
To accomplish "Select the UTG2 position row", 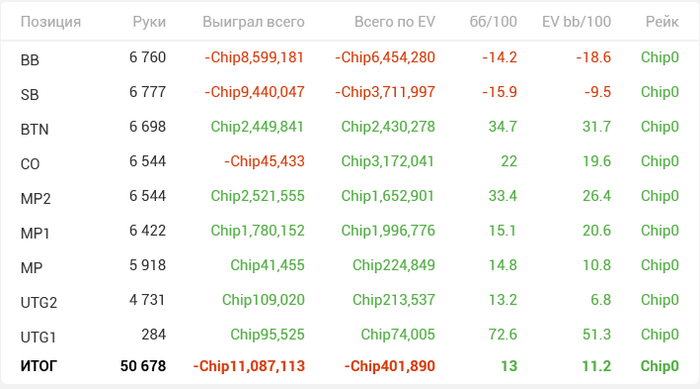I will [350, 300].
